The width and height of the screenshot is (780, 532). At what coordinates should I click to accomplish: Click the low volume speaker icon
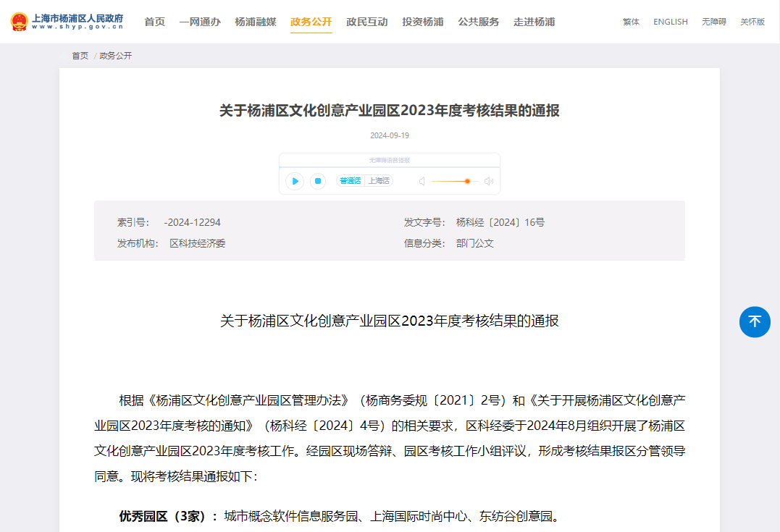click(x=422, y=181)
